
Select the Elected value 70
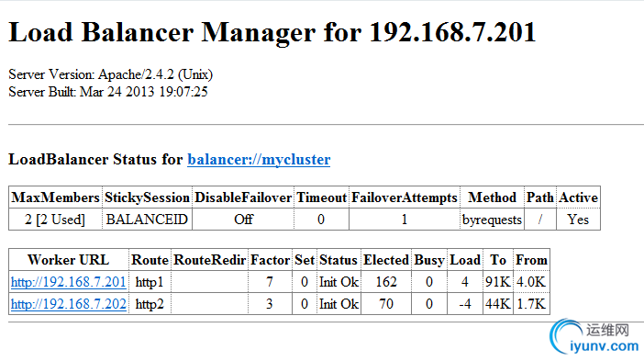click(386, 304)
